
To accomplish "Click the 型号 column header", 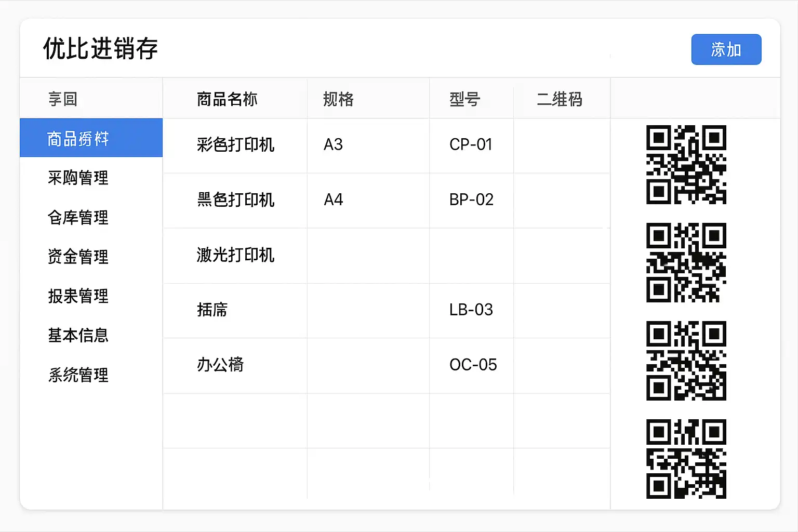I will pos(464,99).
